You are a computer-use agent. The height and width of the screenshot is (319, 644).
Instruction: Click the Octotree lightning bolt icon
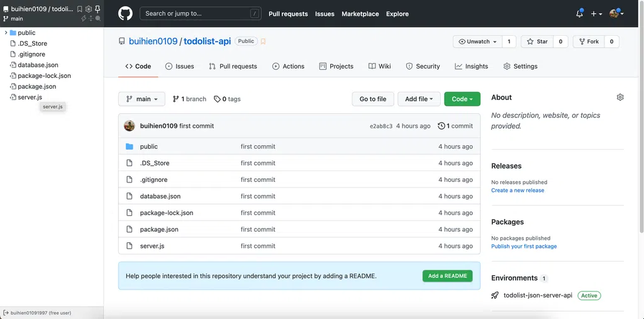tap(84, 18)
